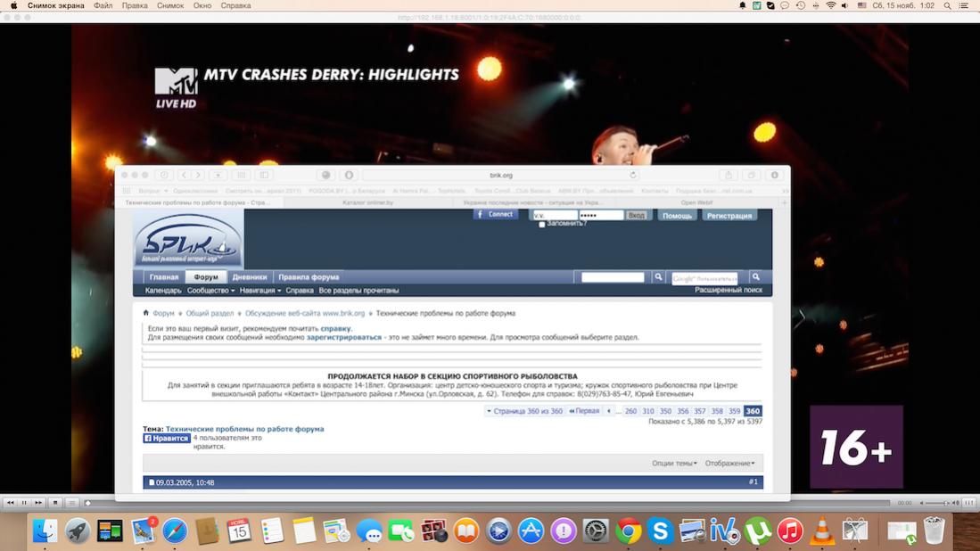Expand the 'Навигация' dropdown menu
The width and height of the screenshot is (980, 551).
pos(259,291)
